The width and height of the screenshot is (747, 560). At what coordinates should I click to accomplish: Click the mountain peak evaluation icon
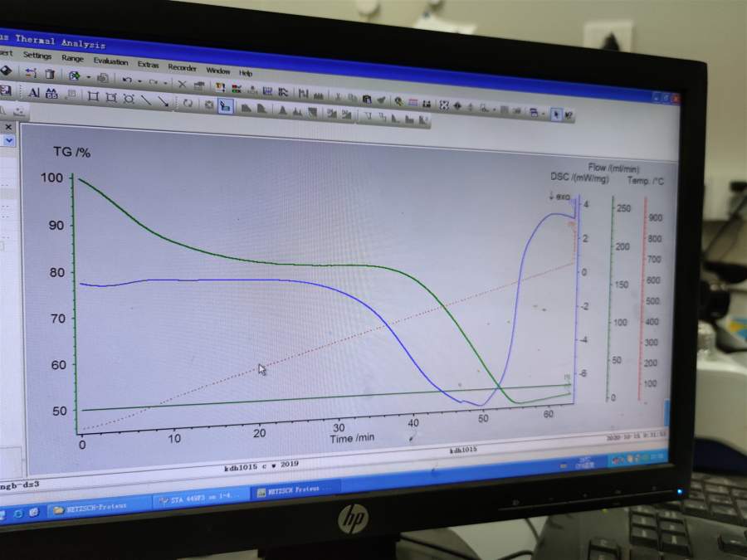tap(282, 111)
